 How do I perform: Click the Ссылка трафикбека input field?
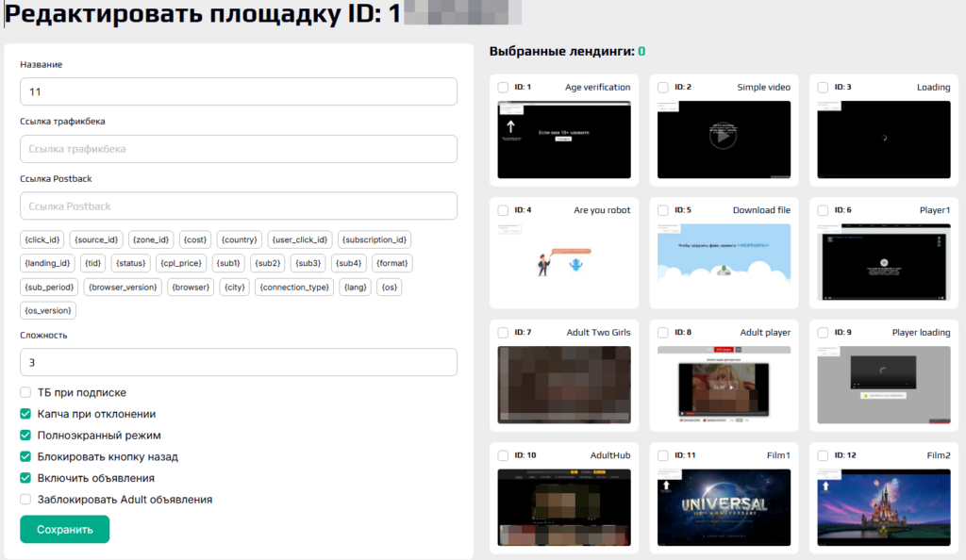239,149
